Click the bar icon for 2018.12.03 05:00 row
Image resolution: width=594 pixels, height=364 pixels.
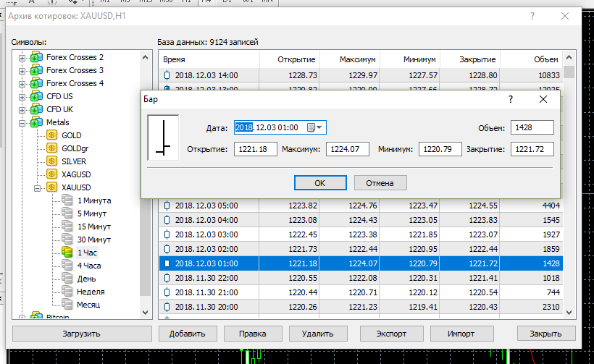point(168,206)
